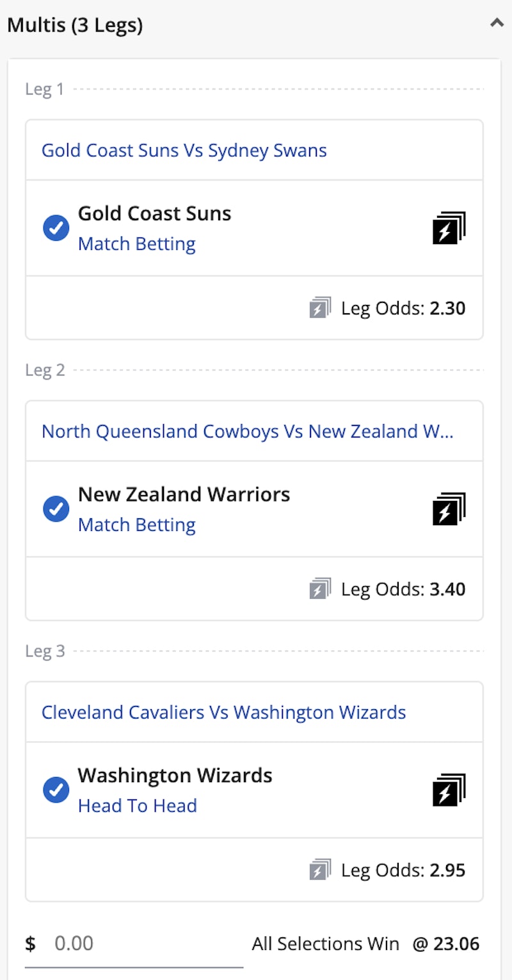512x980 pixels.
Task: Click the Head To Head market link
Action: click(137, 806)
